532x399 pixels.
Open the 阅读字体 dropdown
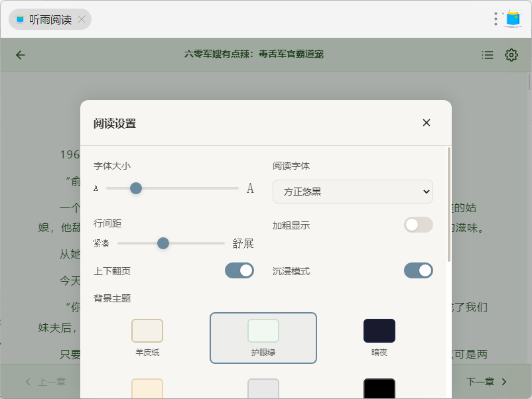(352, 192)
